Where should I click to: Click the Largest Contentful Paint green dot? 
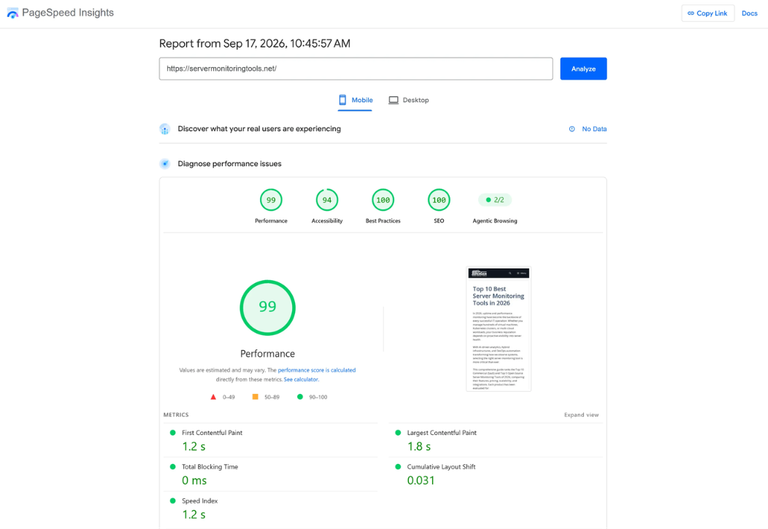pos(398,433)
